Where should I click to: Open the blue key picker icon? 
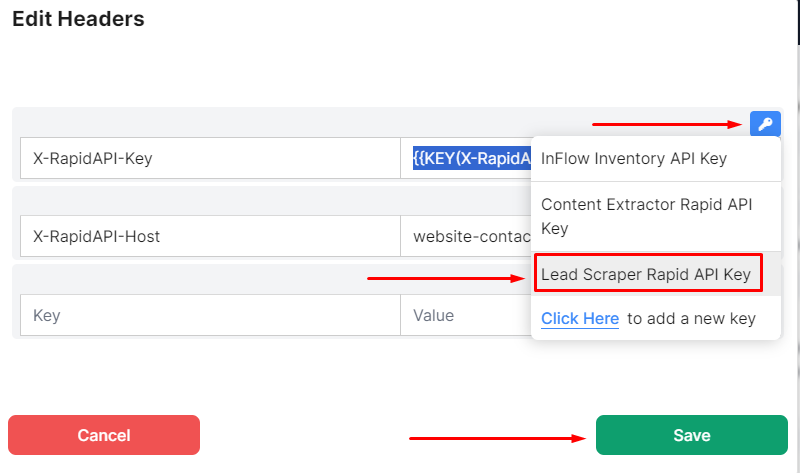pos(765,123)
